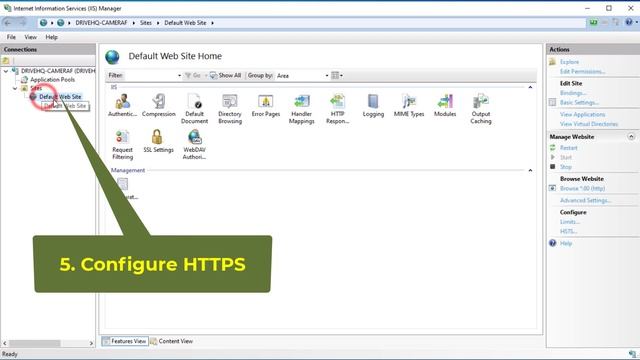Collapse the IIS section group
Viewport: 640px width, 360px height.
click(530, 87)
